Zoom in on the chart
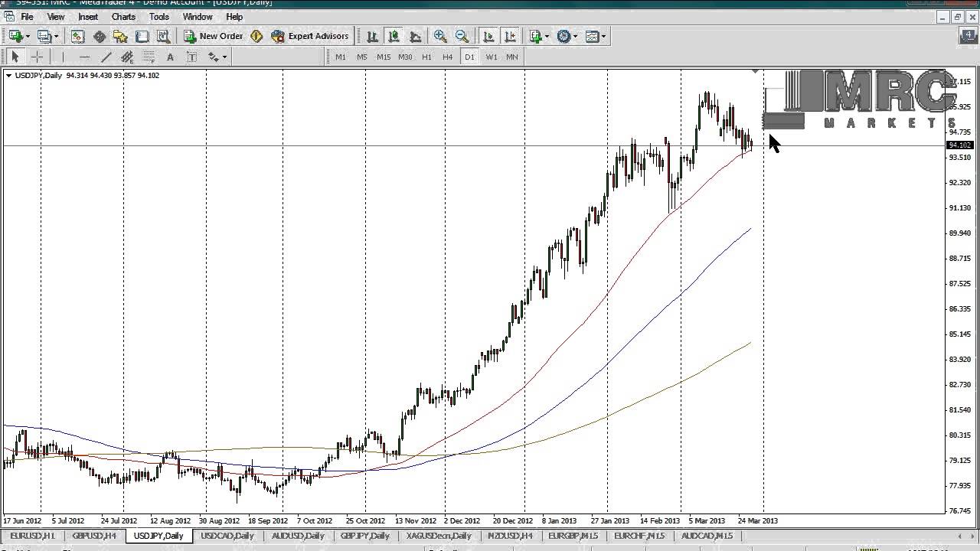The image size is (980, 551). [440, 36]
